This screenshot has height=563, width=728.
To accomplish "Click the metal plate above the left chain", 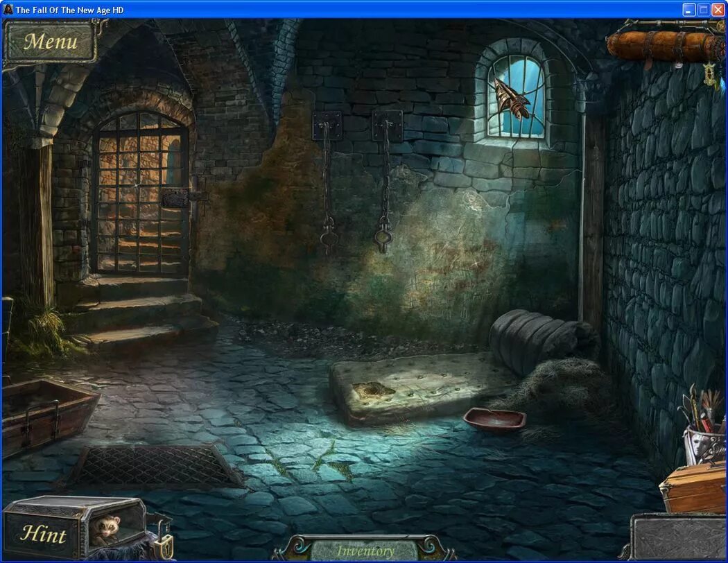I will click(327, 125).
